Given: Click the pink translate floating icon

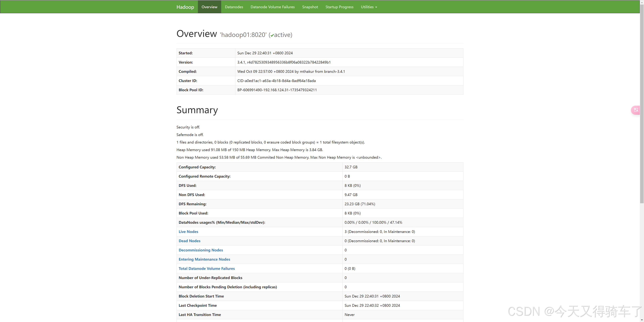Looking at the screenshot, I should tap(636, 110).
